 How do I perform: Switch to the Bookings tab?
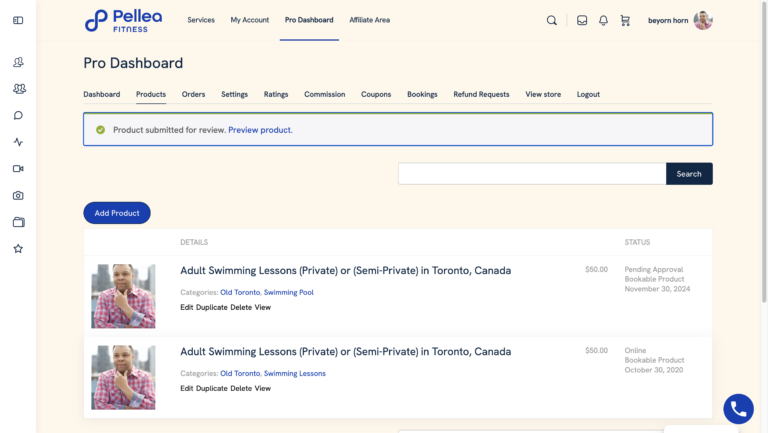coord(422,94)
